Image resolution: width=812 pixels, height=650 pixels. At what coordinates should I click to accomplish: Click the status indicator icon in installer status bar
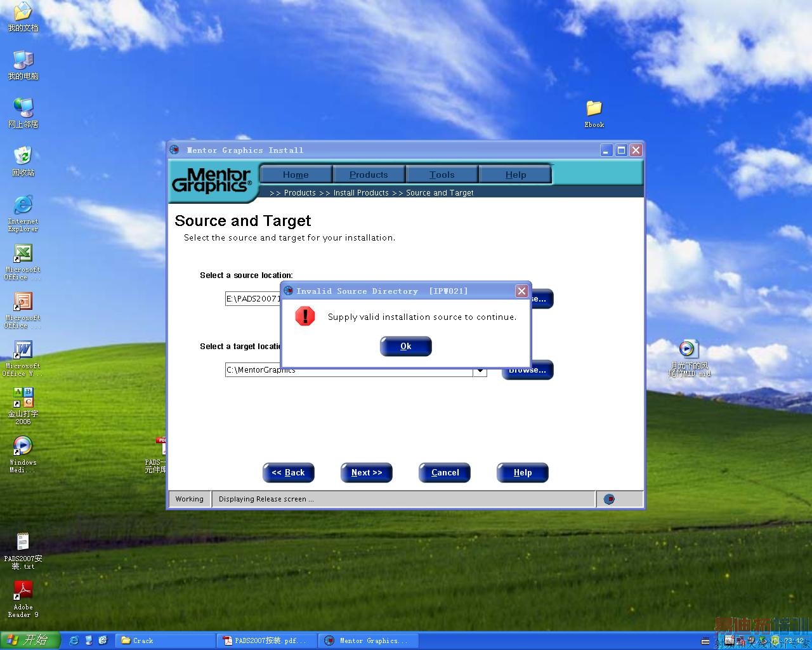[609, 500]
